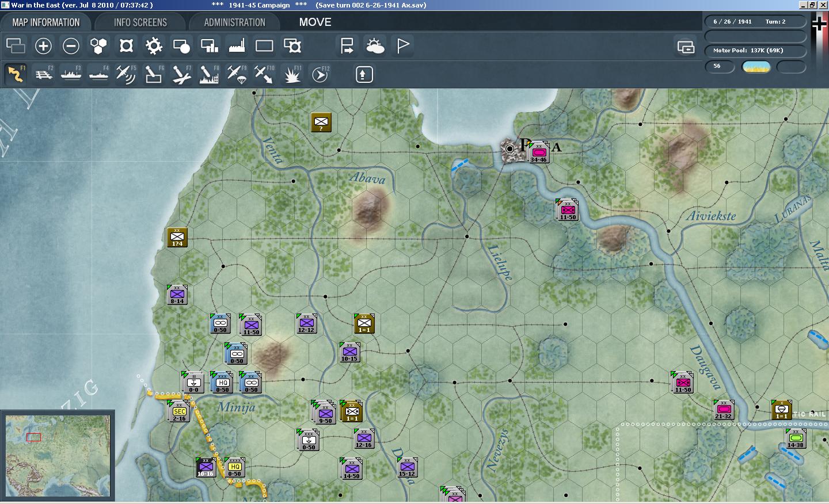Select the 34-46 unit at Riga
This screenshot has width=829, height=504.
point(538,152)
